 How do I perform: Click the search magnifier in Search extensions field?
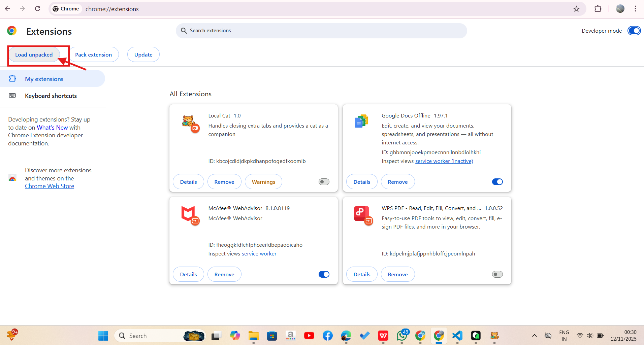point(184,30)
